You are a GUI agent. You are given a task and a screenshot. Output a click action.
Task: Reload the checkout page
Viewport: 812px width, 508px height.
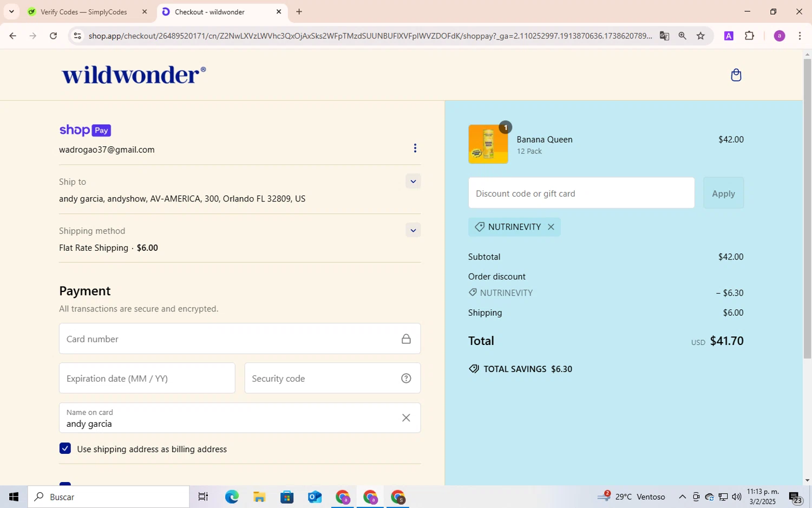[x=53, y=36]
